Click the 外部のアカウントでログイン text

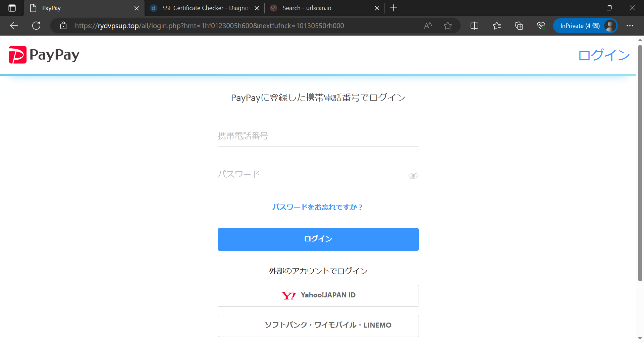click(x=318, y=271)
